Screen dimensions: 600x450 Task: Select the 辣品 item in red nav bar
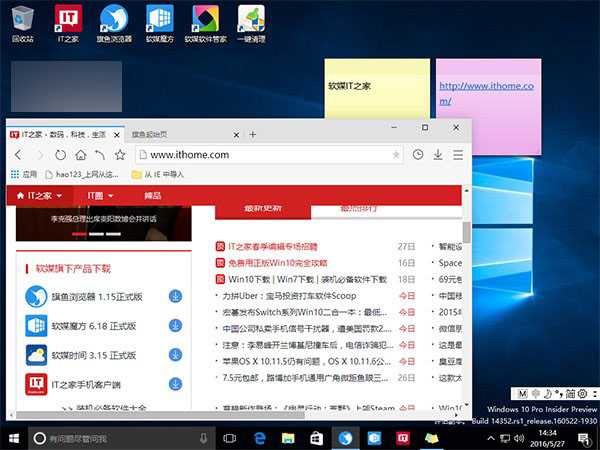[x=152, y=195]
